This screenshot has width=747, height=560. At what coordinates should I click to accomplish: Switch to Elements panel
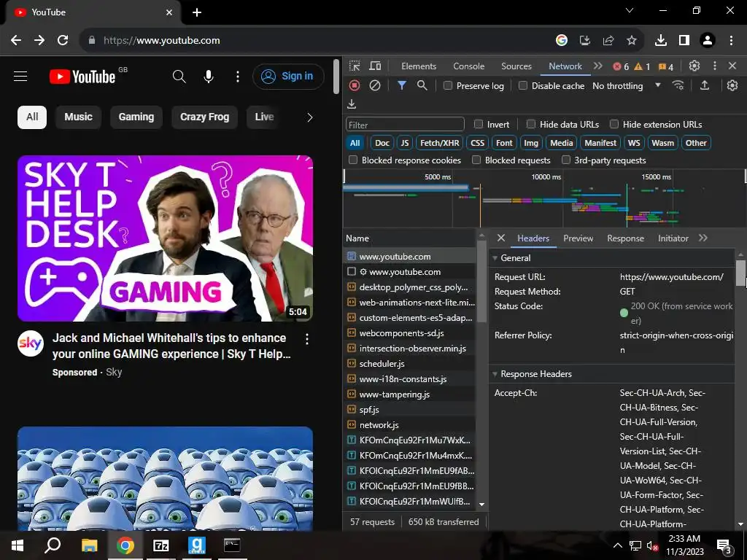click(418, 66)
